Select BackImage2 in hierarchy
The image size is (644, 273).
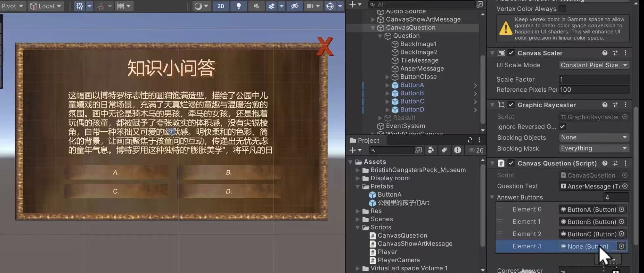(419, 52)
